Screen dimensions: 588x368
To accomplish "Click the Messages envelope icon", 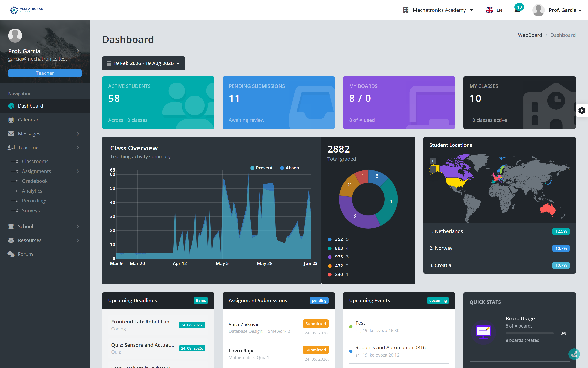I will 11,134.
